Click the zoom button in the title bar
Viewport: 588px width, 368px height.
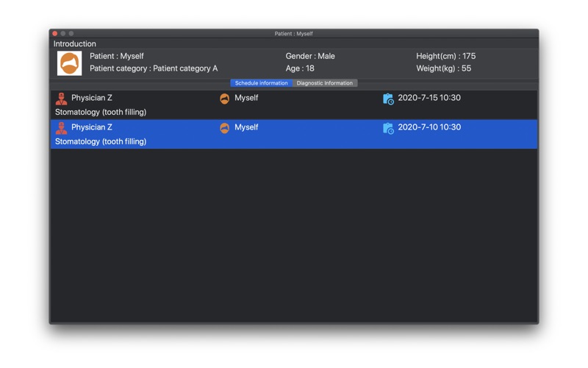pos(71,33)
